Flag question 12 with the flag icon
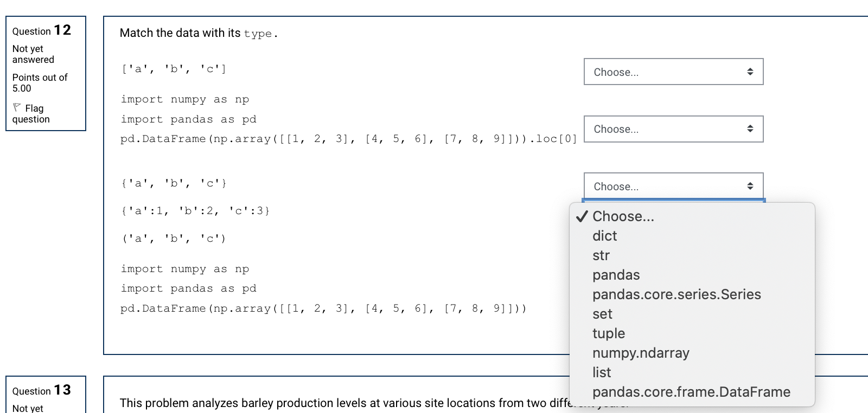 (17, 107)
